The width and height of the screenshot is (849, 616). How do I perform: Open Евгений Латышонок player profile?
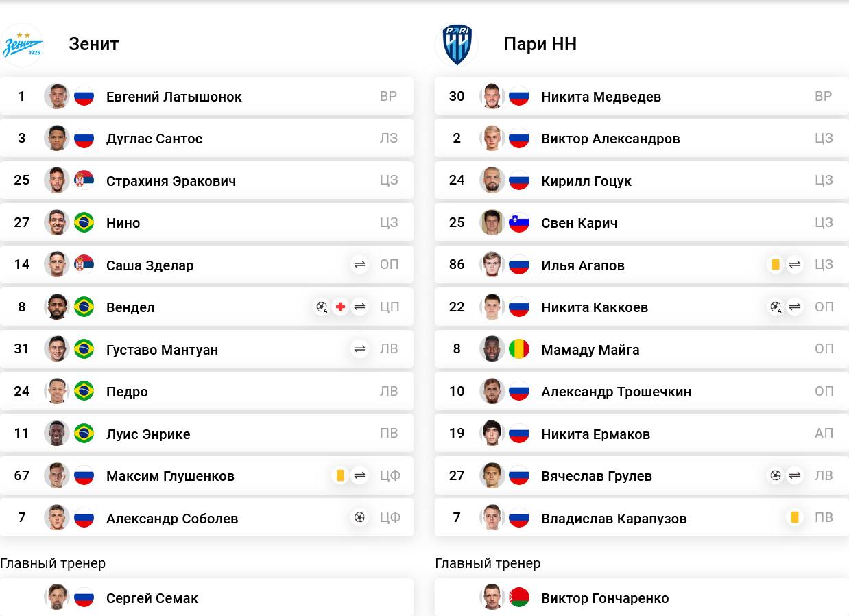point(174,97)
